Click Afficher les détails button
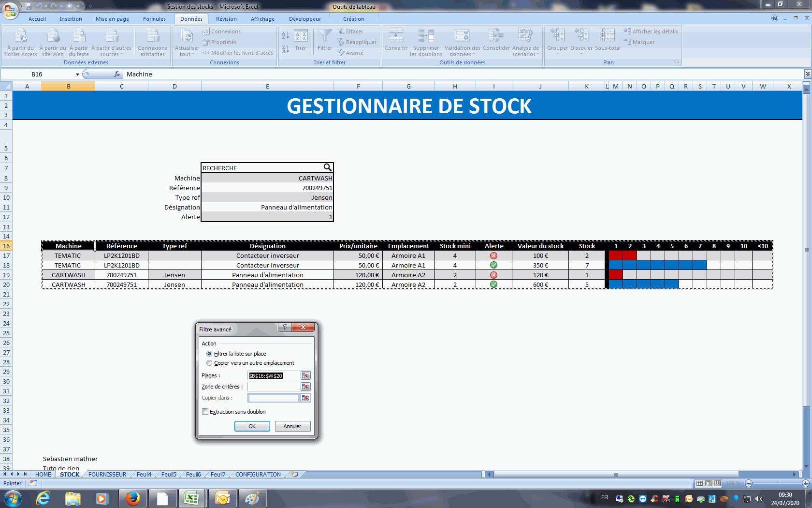This screenshot has height=508, width=812. 651,31
